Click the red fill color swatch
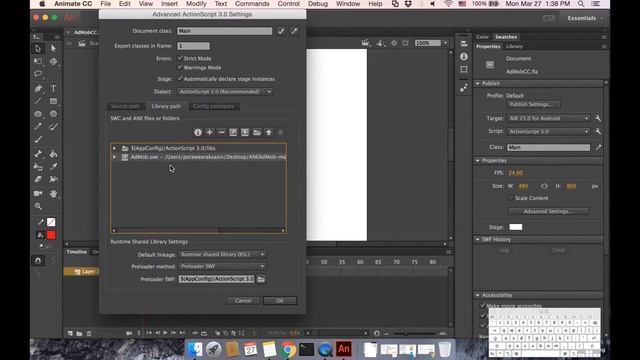Image resolution: width=640 pixels, height=360 pixels. (51, 235)
